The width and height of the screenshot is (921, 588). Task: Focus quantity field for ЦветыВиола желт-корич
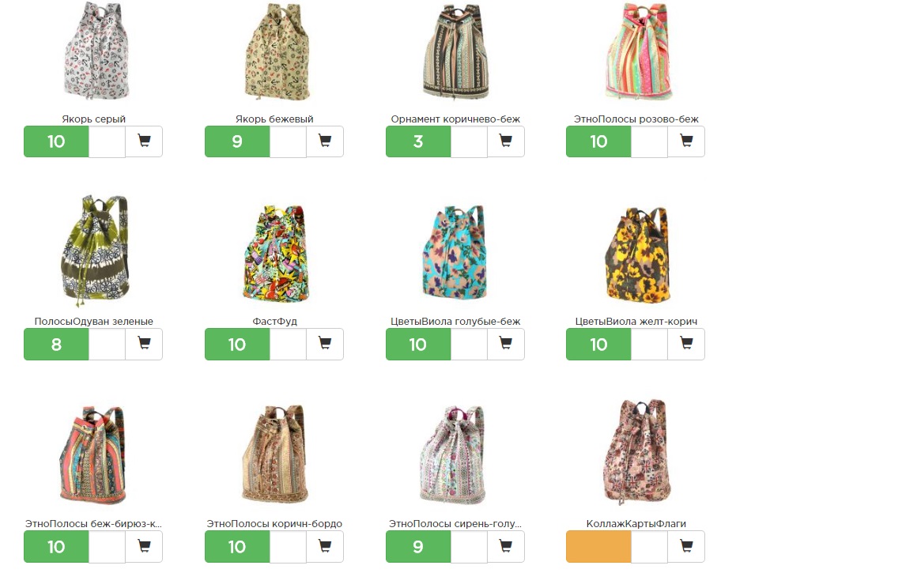pos(649,345)
